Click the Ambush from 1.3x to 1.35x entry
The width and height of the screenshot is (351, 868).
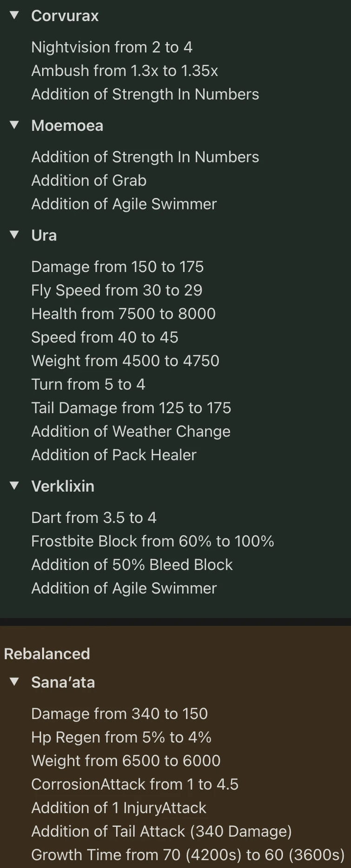125,71
